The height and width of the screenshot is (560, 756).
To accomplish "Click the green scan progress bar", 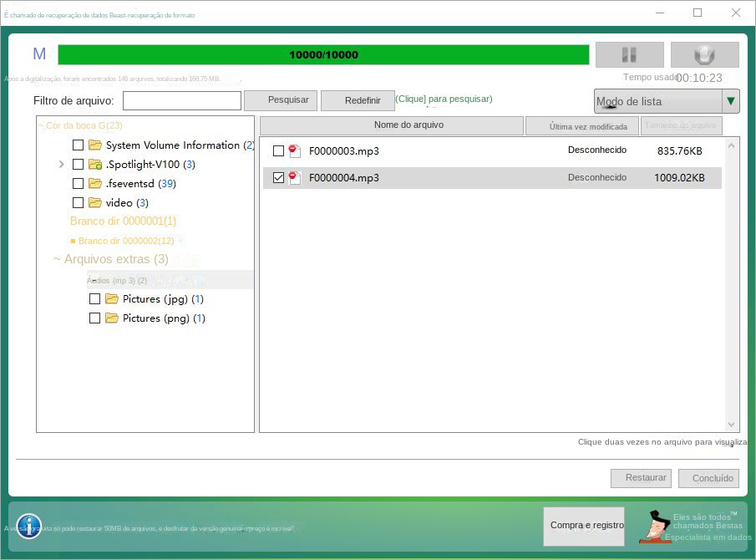I will point(323,55).
